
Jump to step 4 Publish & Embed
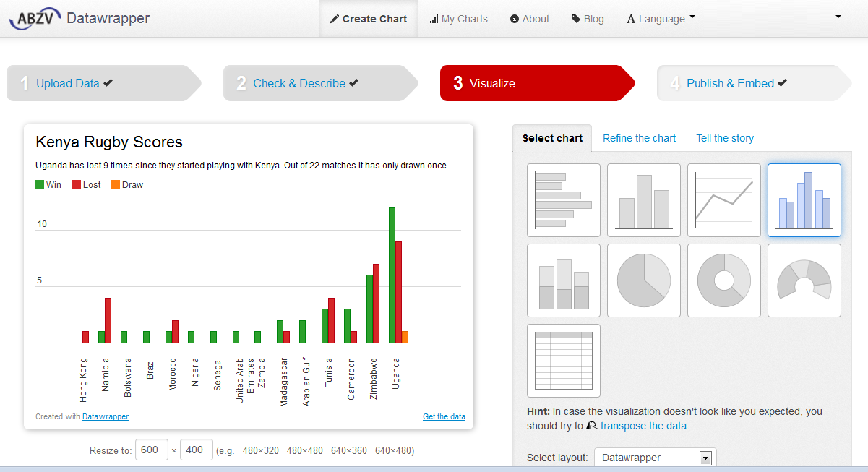tap(754, 83)
